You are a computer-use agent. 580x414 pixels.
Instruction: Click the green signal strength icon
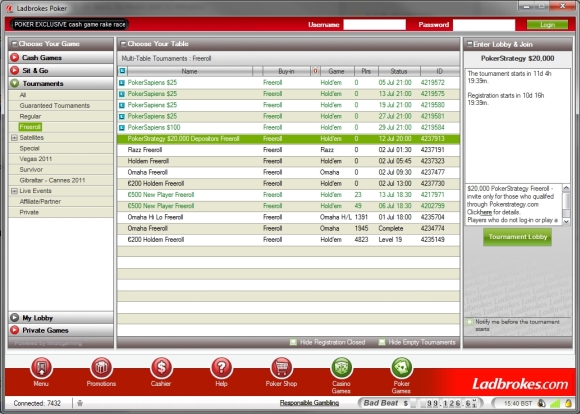(555, 403)
